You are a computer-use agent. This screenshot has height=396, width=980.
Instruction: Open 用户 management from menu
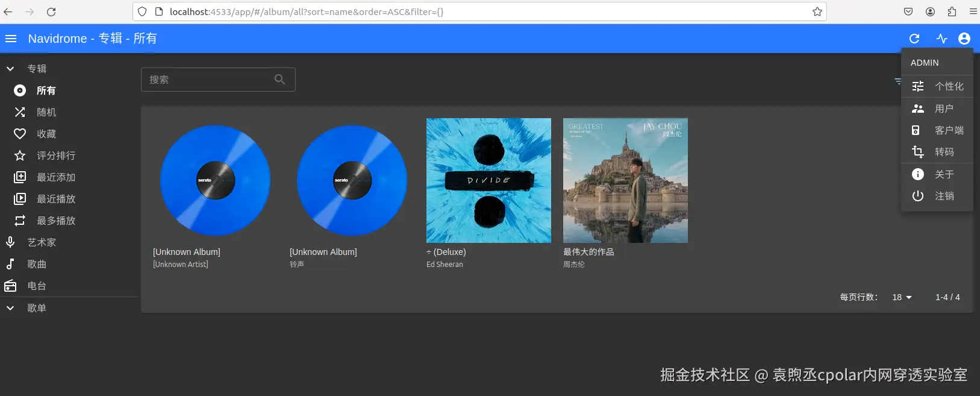(937, 108)
